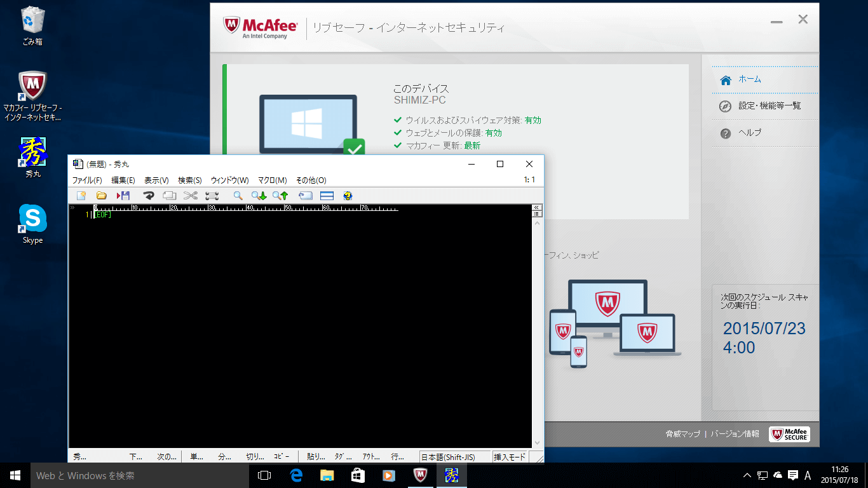Open Task View in the taskbar
This screenshot has width=868, height=488.
coord(264,475)
